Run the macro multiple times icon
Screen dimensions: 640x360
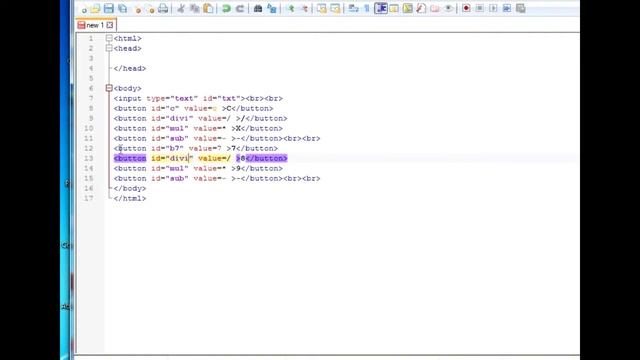point(507,8)
